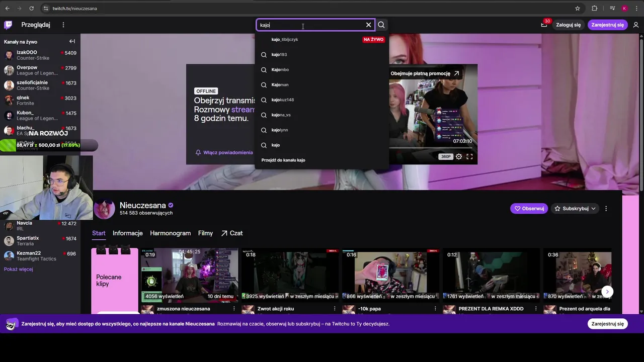Click Przejdź do kanału kajo link

point(283,160)
